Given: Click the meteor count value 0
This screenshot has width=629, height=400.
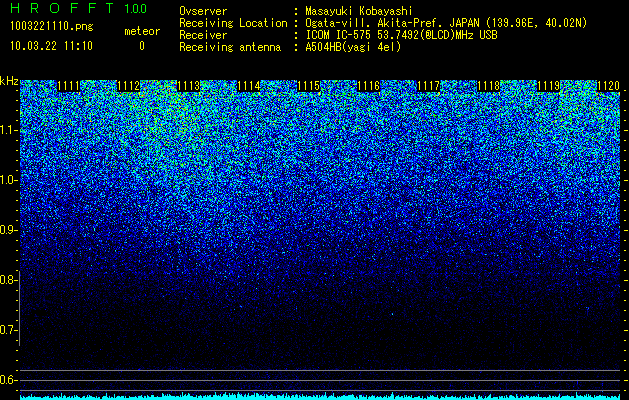Looking at the screenshot, I should [142, 46].
